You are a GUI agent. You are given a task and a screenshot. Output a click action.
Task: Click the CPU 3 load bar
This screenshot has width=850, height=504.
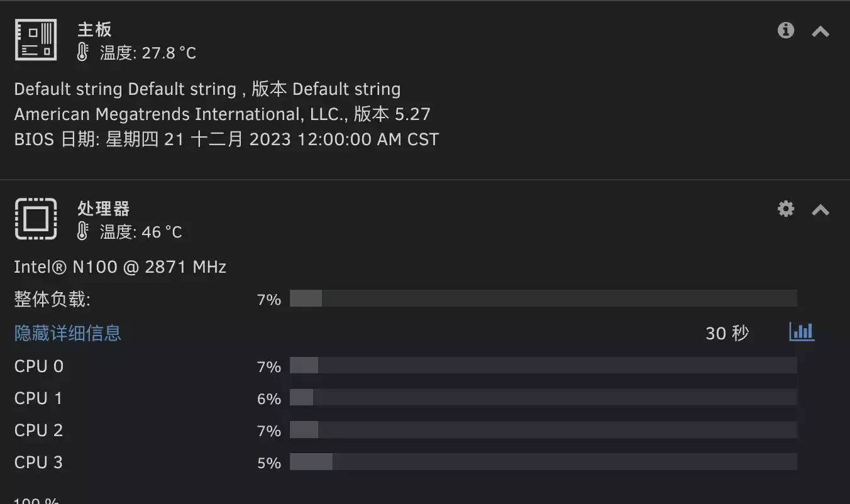coord(543,462)
